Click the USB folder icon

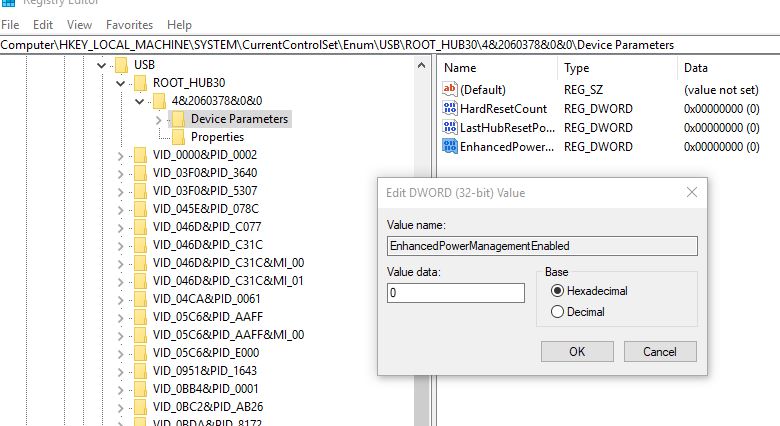pos(121,65)
